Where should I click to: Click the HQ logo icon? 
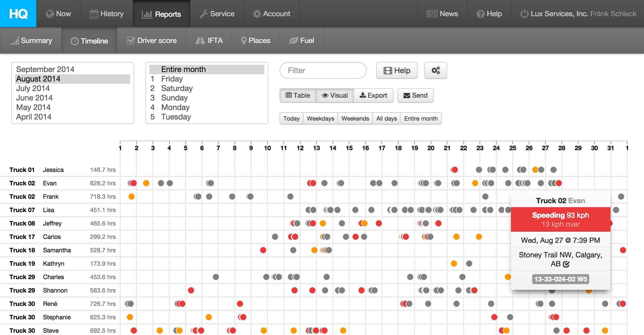(x=18, y=13)
